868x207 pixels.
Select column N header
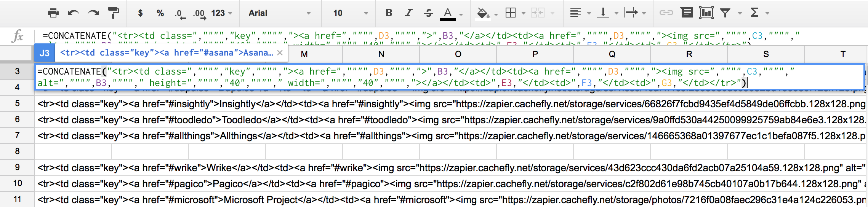click(381, 54)
